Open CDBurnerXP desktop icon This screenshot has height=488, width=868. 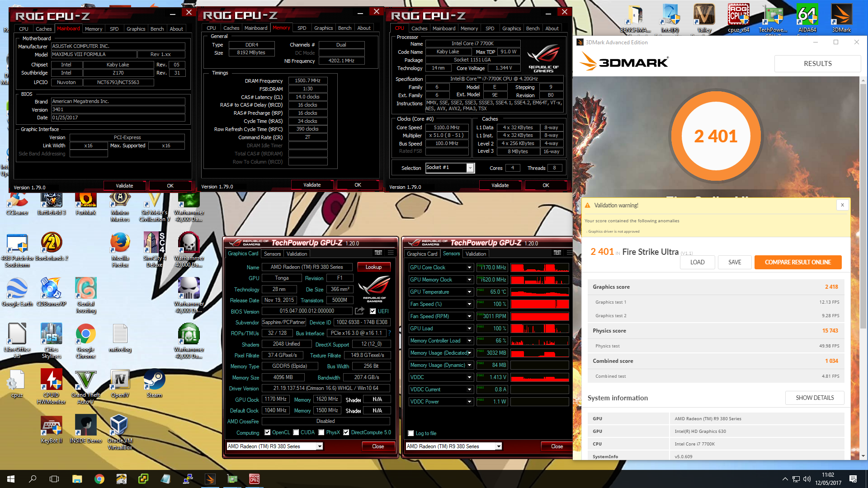[51, 292]
